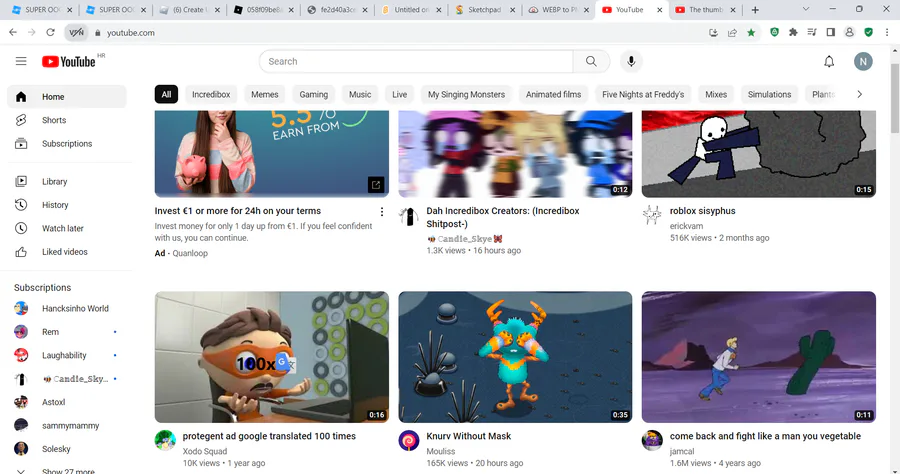Select the Music filter chip
Screen dimensions: 900x474
[x=360, y=95]
